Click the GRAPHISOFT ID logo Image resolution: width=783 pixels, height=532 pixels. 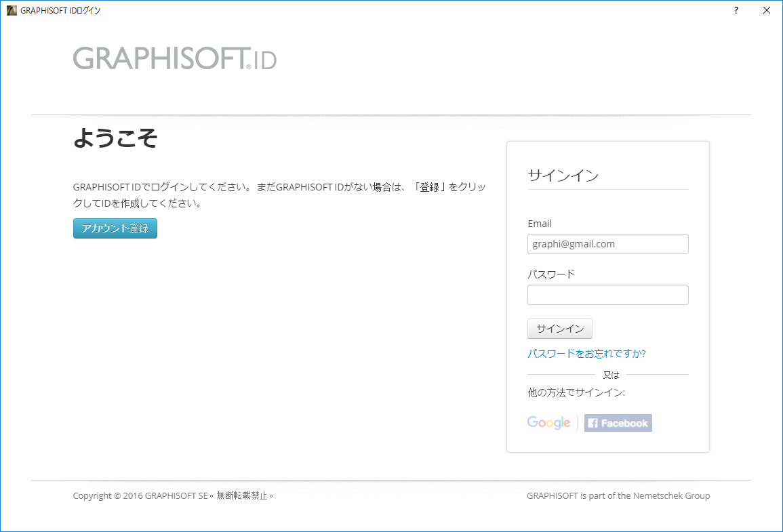click(x=175, y=58)
